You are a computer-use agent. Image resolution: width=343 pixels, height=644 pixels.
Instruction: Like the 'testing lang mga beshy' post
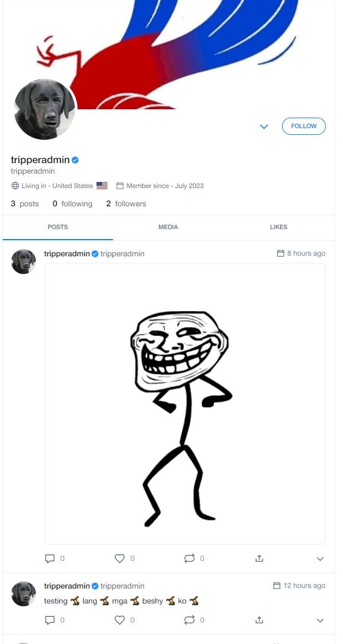119,620
